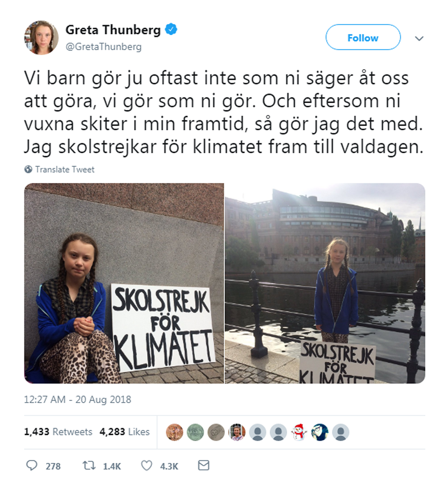Open the last gray default avatar
This screenshot has height=493, width=448.
[341, 432]
